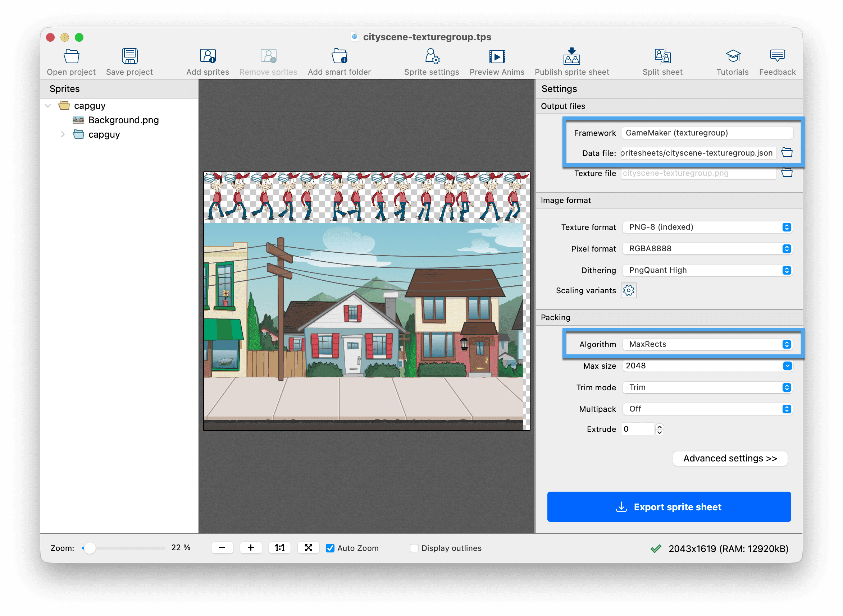Click the Texture file name field
The width and height of the screenshot is (843, 616).
[x=698, y=173]
